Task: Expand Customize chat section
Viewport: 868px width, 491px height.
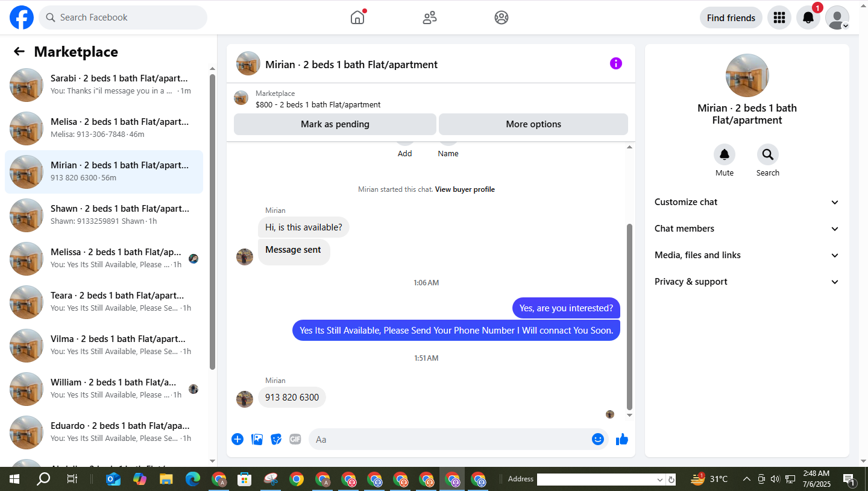Action: click(x=747, y=202)
